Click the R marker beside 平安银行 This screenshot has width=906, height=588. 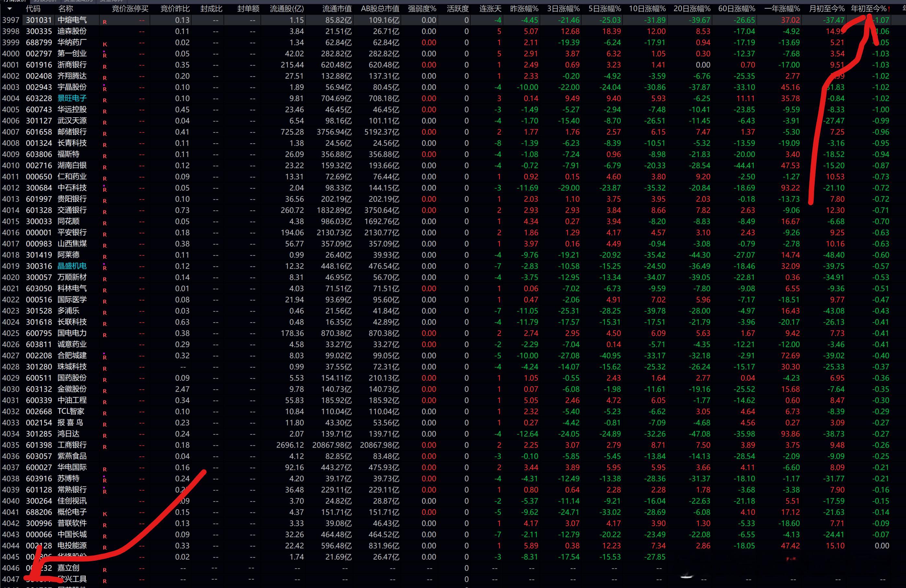pos(105,234)
